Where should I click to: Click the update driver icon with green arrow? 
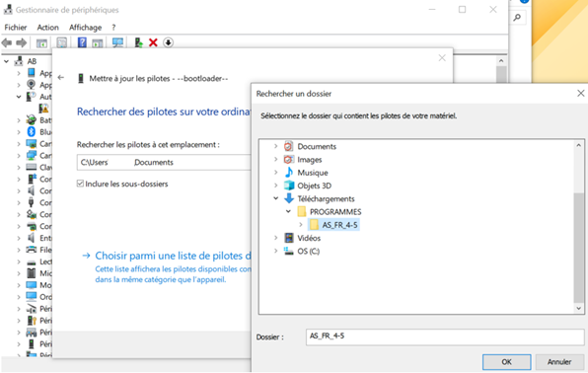[x=138, y=42]
